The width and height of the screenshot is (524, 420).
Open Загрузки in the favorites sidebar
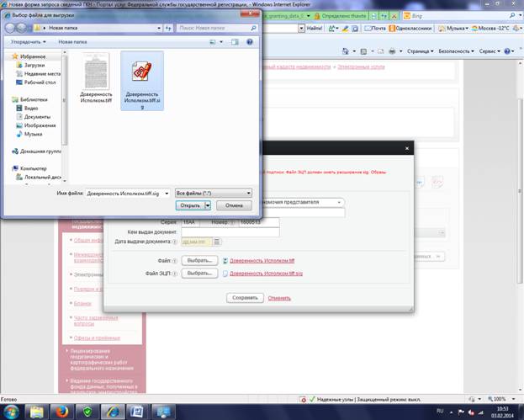[34, 65]
